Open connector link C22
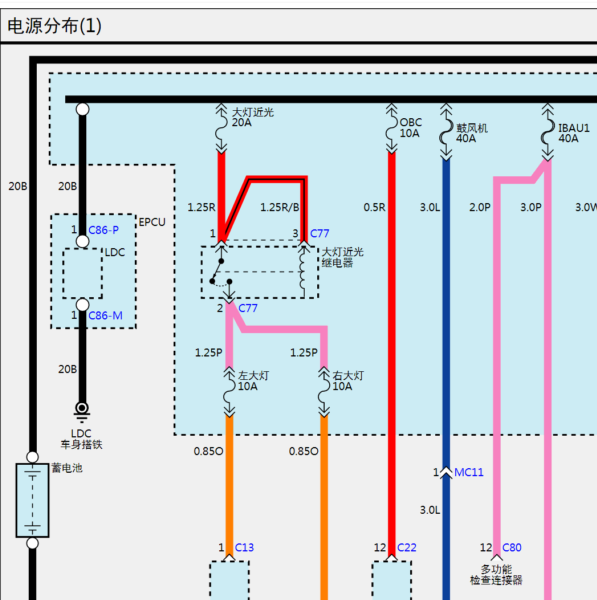 click(406, 548)
